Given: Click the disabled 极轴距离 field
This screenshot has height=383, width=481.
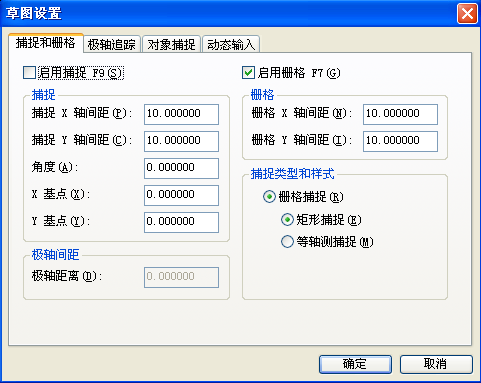Looking at the screenshot, I should coord(181,277).
